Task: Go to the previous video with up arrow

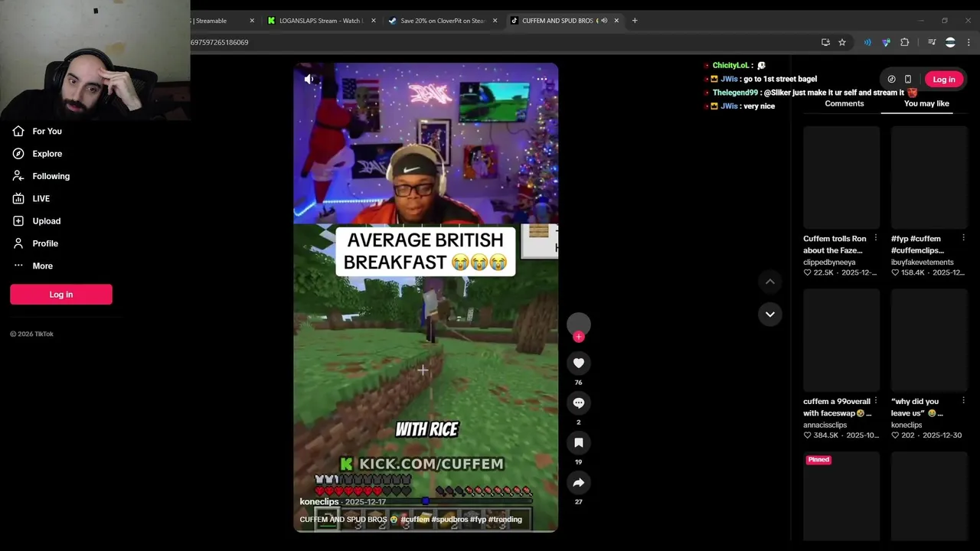Action: coord(770,282)
